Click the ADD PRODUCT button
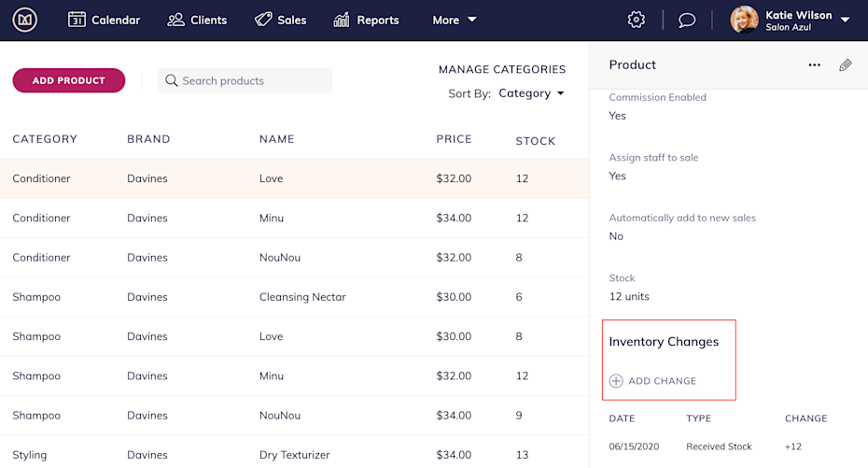 69,80
